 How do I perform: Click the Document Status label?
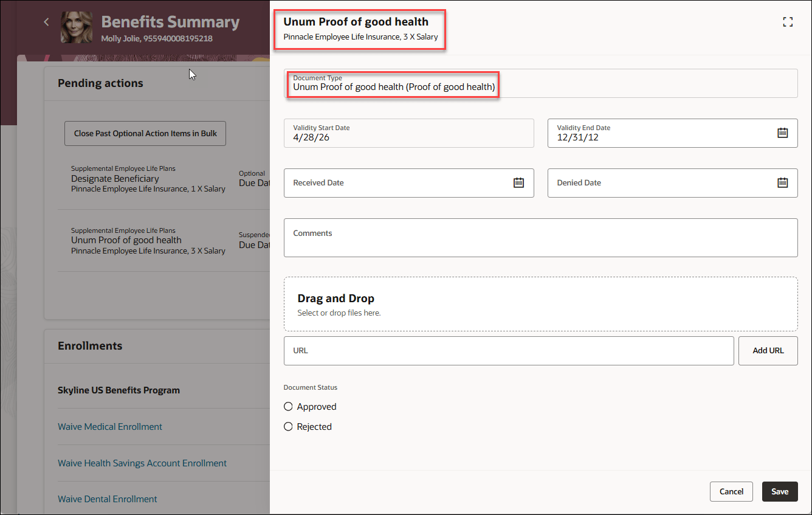tap(310, 387)
